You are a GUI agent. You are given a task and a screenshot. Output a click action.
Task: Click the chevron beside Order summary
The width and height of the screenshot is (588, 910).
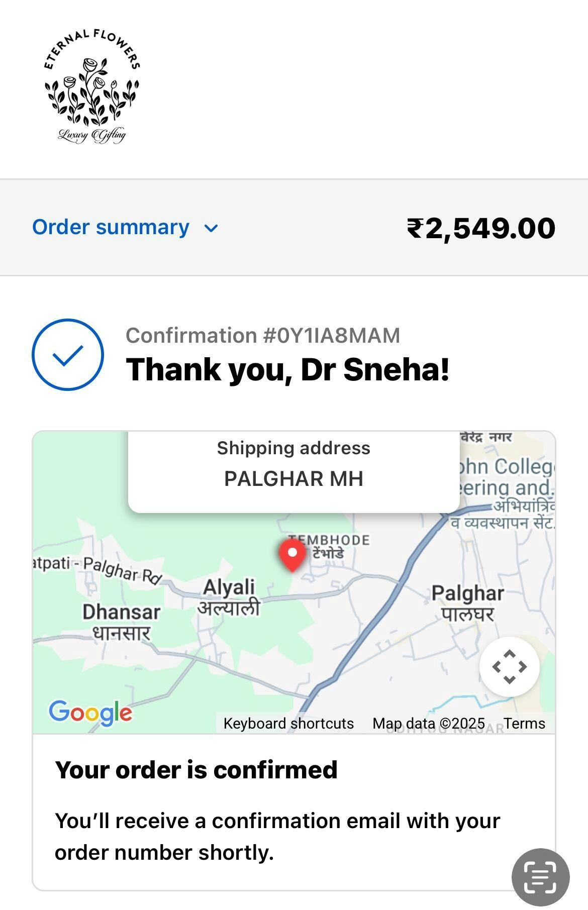pyautogui.click(x=212, y=229)
